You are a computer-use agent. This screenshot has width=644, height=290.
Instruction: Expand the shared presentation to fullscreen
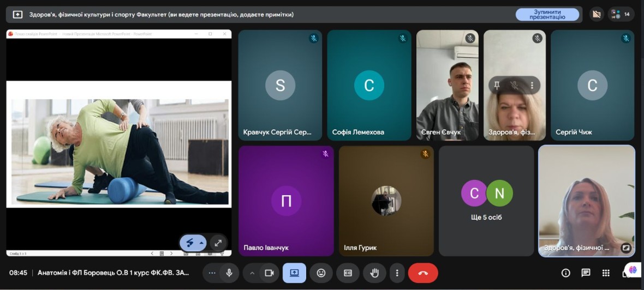tap(218, 243)
